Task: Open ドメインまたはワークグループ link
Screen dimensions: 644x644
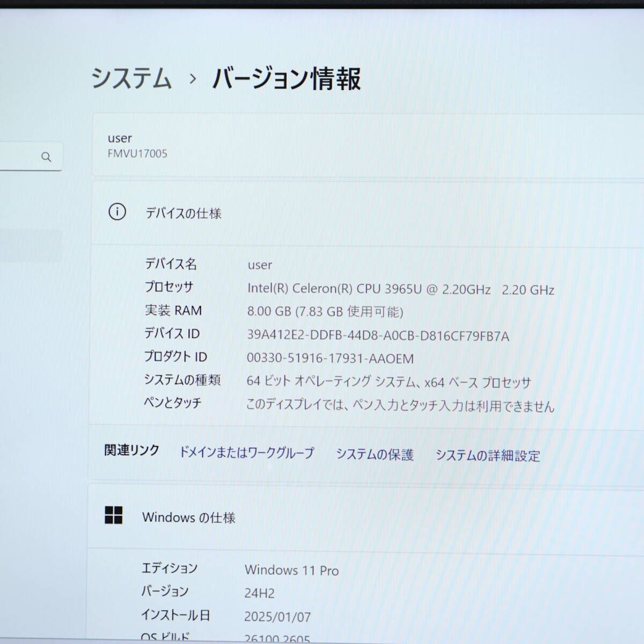Action: tap(246, 452)
